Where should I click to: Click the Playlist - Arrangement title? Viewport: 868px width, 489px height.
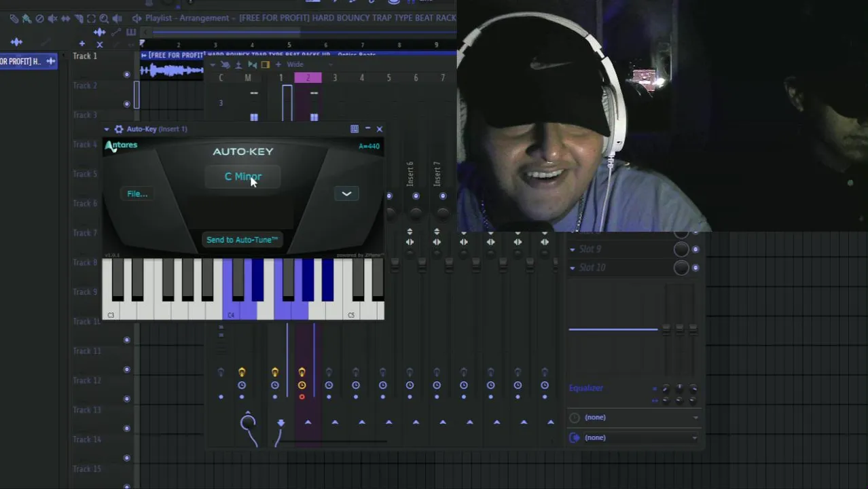(187, 18)
